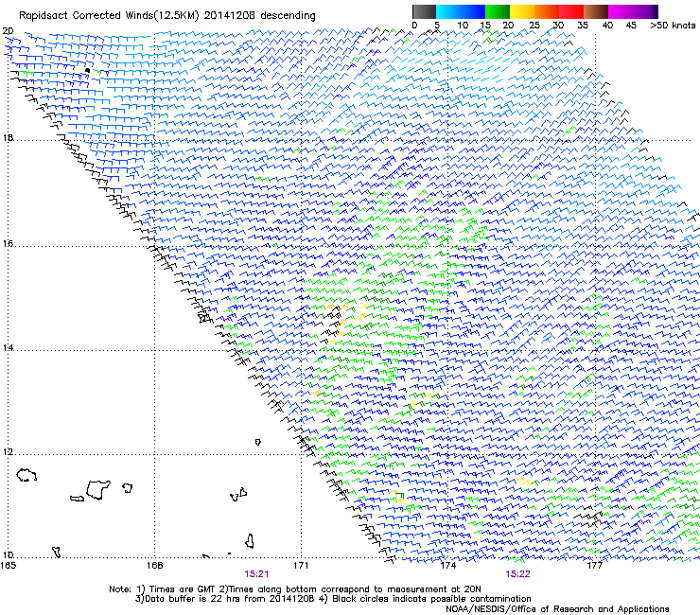
Task: Click the gray 0-5 knots swatch
Action: click(424, 11)
